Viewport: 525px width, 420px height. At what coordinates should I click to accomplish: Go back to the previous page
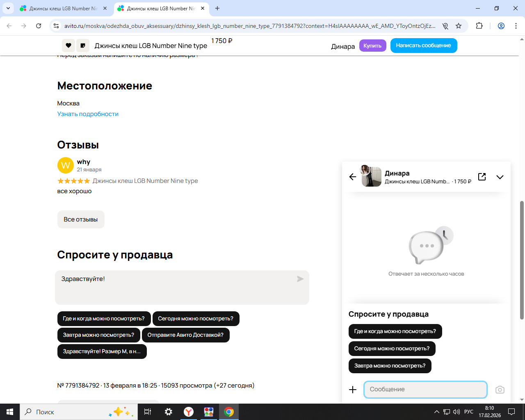point(9,26)
